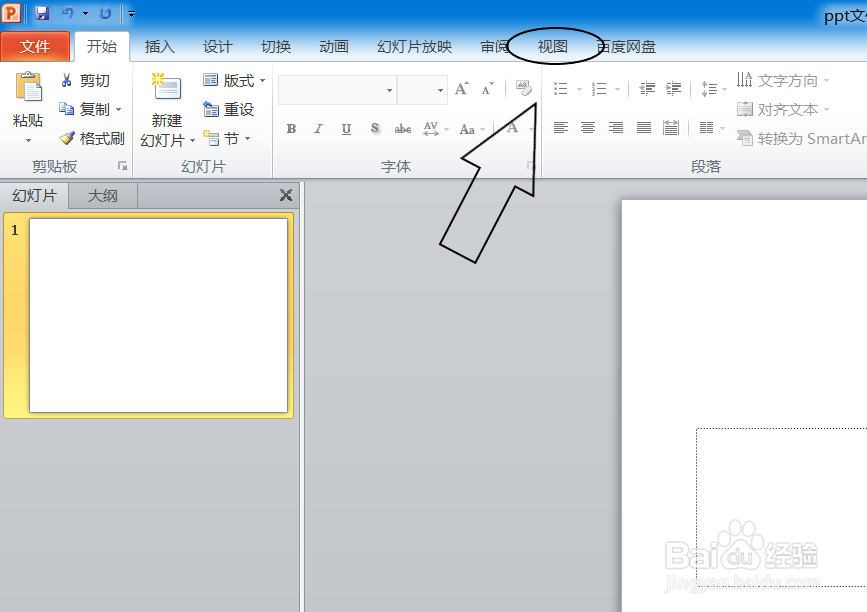Select slide 1 thumbnail

pyautogui.click(x=158, y=316)
